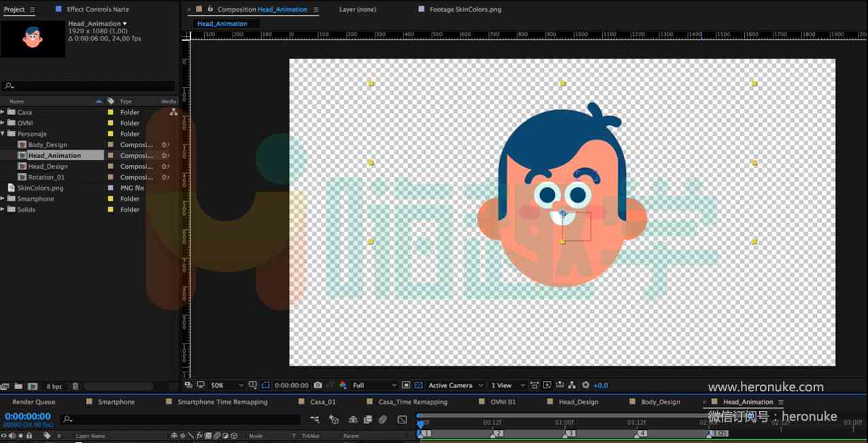Viewport: 868px width, 443px height.
Task: Create a new composition from Project panel footer
Action: pyautogui.click(x=32, y=386)
